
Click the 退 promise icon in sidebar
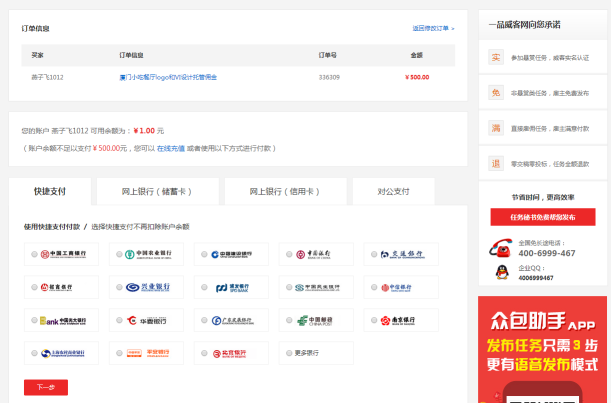(495, 163)
